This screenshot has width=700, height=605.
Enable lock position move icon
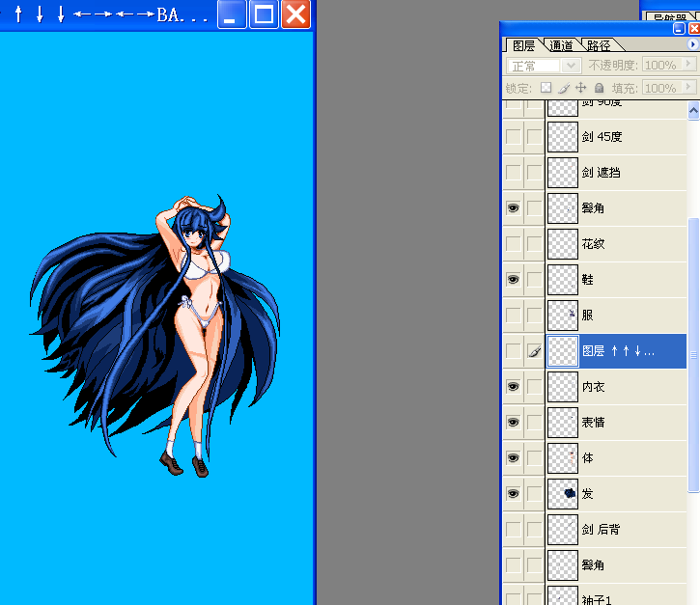tap(581, 88)
